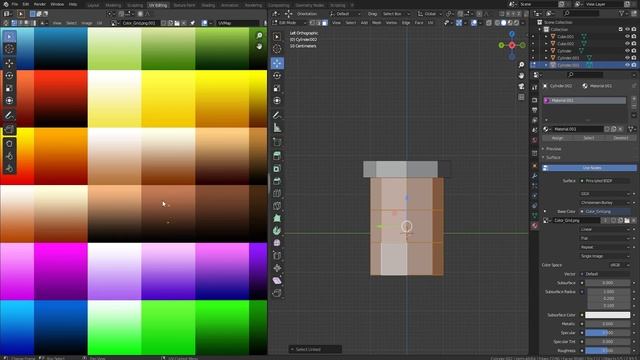Select the Spin tool
Image resolution: width=640 pixels, height=360 pixels.
[277, 231]
